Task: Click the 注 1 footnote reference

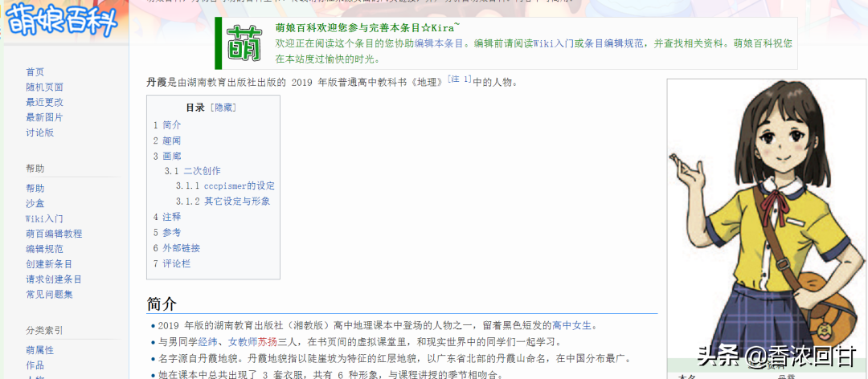Action: (x=460, y=79)
